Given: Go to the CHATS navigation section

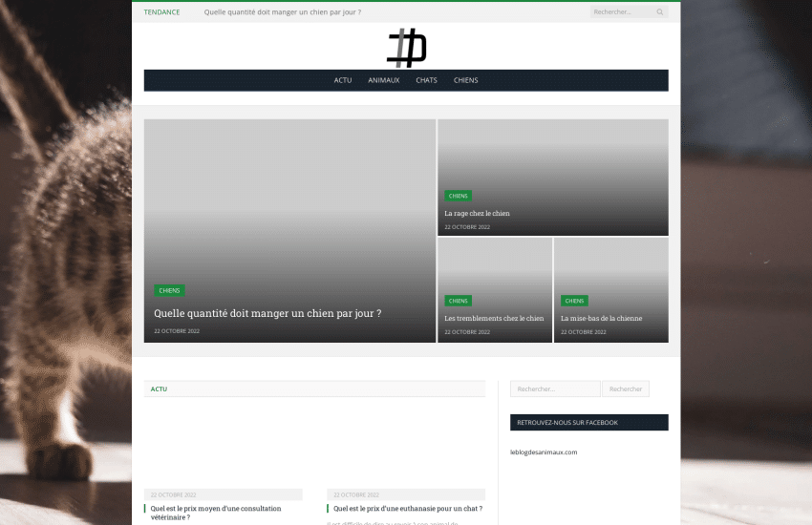Looking at the screenshot, I should [x=426, y=80].
